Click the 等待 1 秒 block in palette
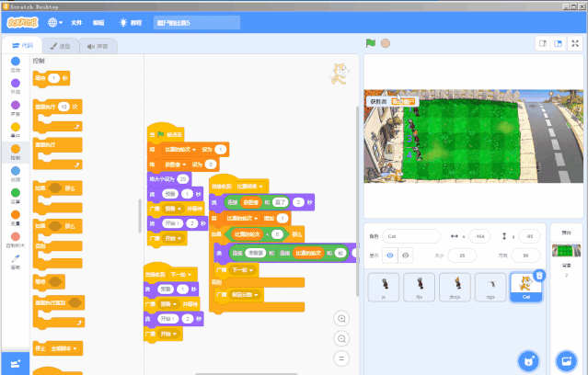The image size is (588, 375). pos(51,79)
